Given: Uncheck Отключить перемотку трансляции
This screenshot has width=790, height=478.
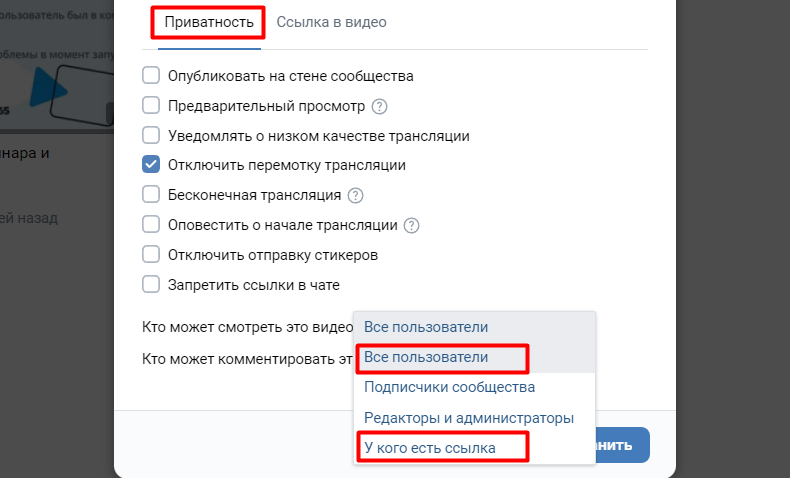Looking at the screenshot, I should point(151,166).
